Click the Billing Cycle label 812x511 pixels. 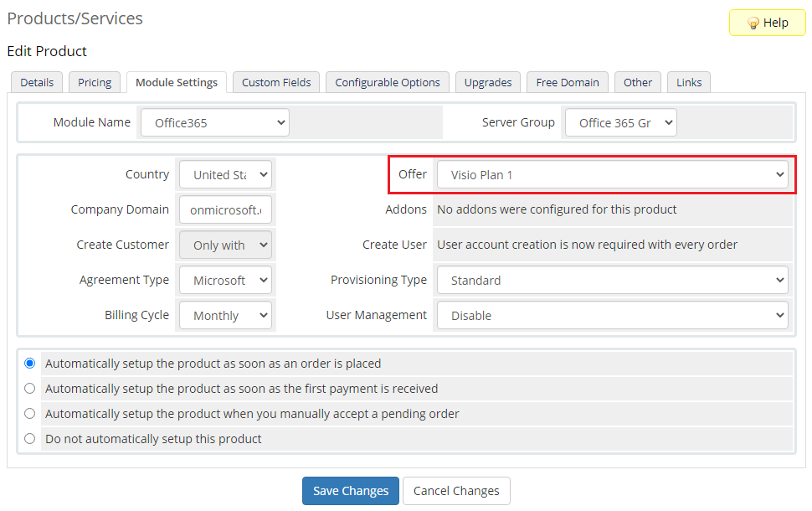pyautogui.click(x=137, y=315)
